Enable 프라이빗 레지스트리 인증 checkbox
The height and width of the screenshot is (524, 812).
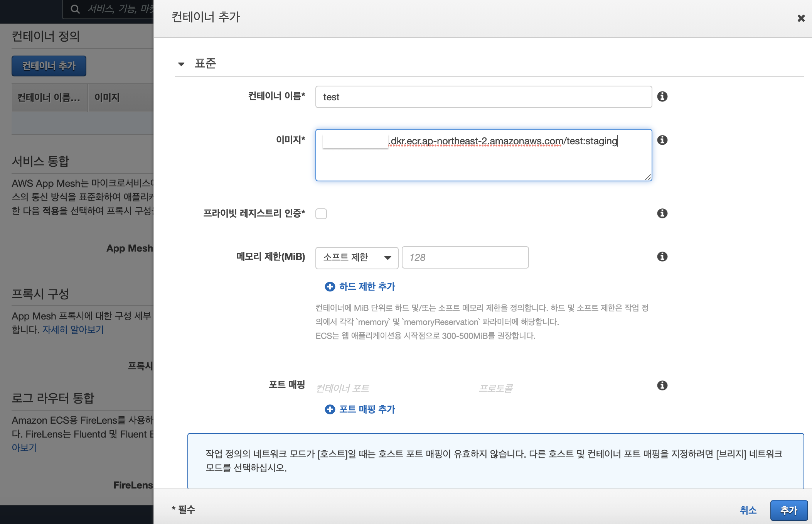click(x=321, y=214)
